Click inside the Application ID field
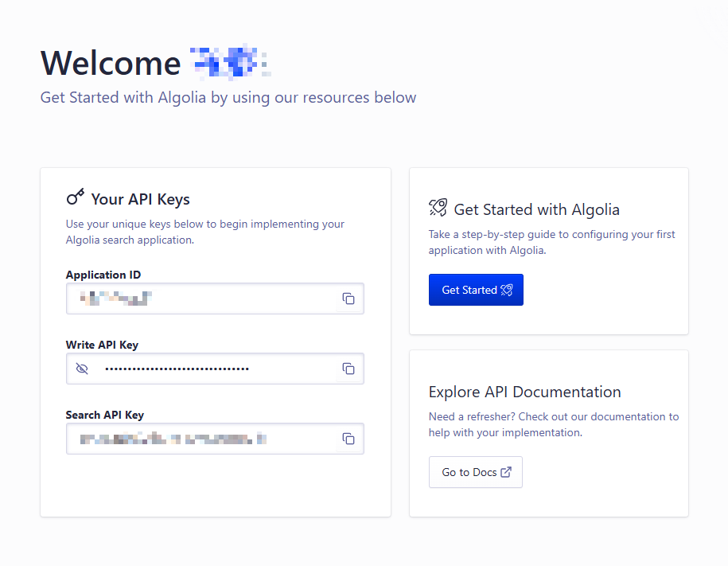The width and height of the screenshot is (728, 566). [x=215, y=299]
